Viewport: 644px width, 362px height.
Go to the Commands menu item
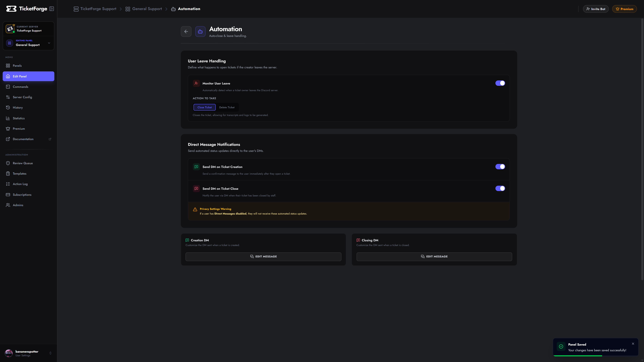[x=29, y=87]
